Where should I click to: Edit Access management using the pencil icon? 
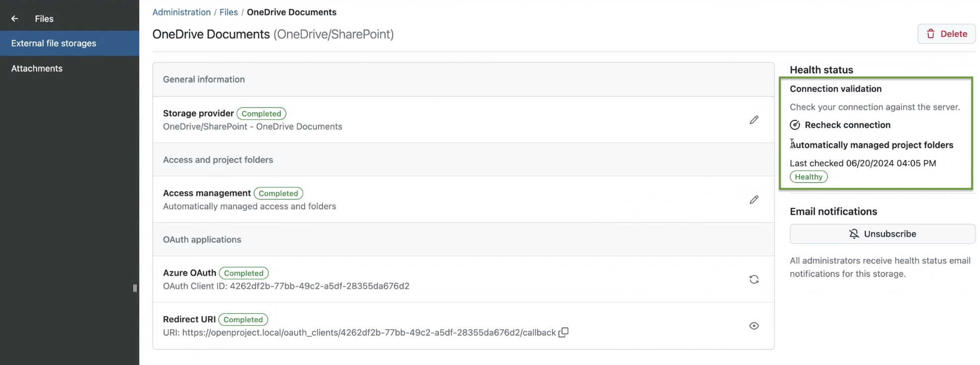coord(754,199)
